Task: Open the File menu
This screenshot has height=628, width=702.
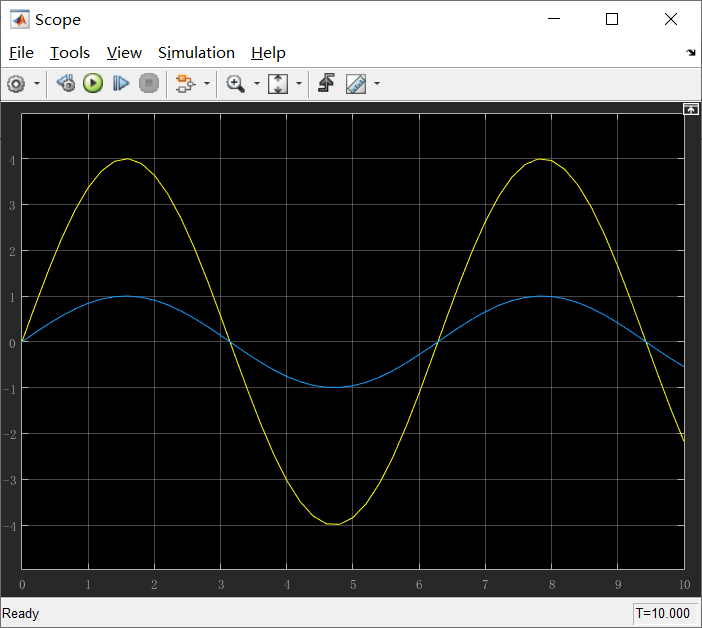Action: (21, 53)
